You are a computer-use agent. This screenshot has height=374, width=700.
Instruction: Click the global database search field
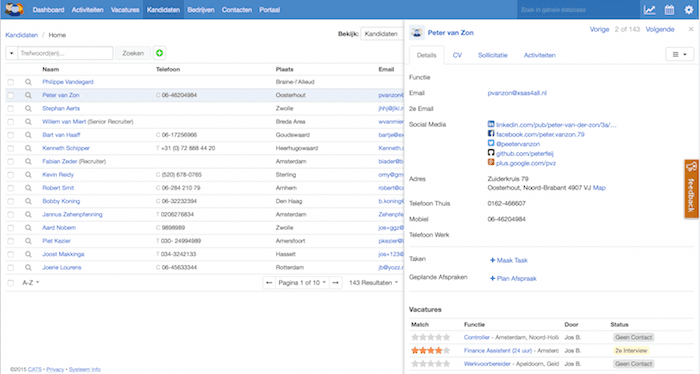pos(578,10)
